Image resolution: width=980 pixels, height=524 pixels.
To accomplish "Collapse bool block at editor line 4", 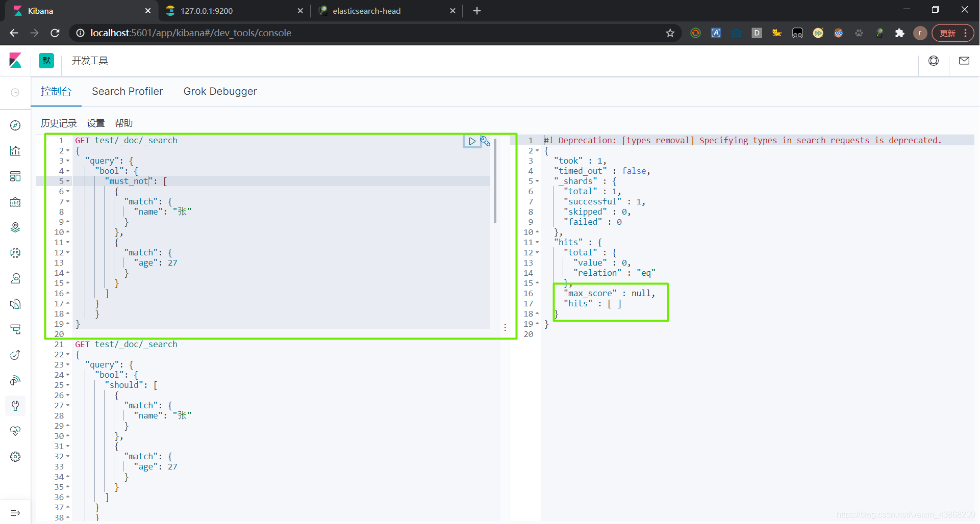I will coord(68,171).
